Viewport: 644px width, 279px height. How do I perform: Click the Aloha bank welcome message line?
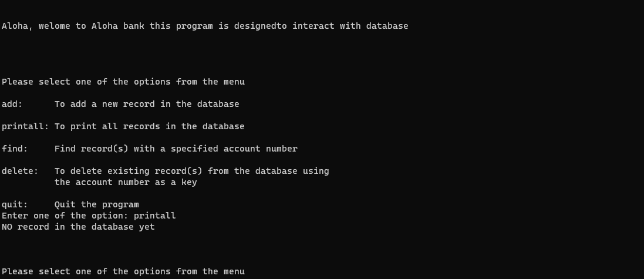click(x=205, y=26)
